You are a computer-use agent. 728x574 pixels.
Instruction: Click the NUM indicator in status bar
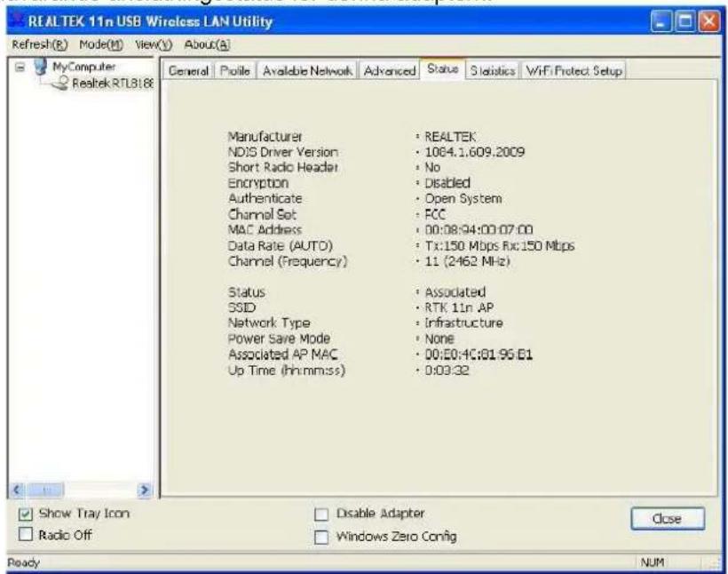[x=652, y=562]
